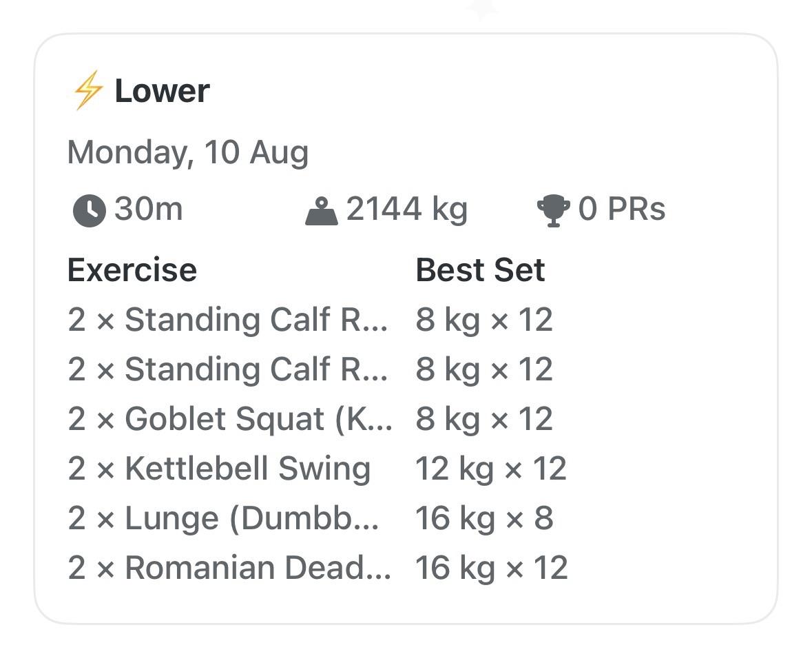The width and height of the screenshot is (812, 654).
Task: Click the 16 kg × 8 best set
Action: pyautogui.click(x=484, y=519)
